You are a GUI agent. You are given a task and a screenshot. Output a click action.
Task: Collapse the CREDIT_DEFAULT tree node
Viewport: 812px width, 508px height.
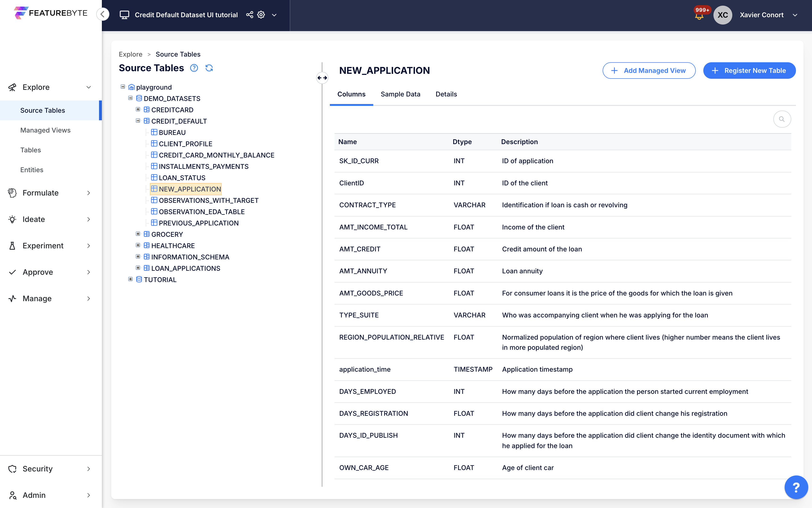coord(138,121)
